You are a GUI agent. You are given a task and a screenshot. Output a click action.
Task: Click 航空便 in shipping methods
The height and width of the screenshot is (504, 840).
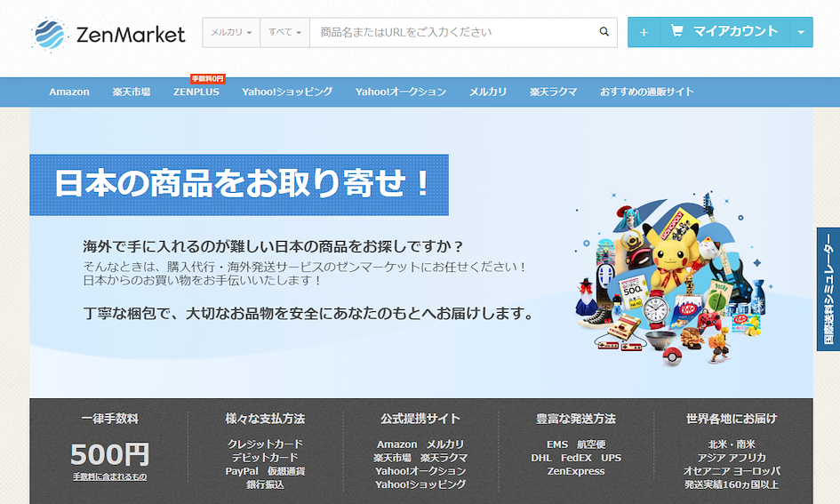591,444
